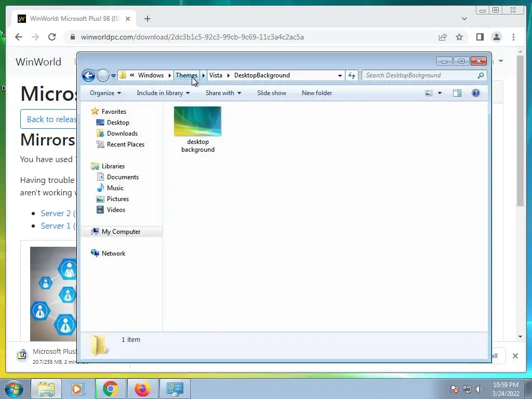Click the folder icon in the address bar
The width and height of the screenshot is (532, 399).
pos(123,75)
